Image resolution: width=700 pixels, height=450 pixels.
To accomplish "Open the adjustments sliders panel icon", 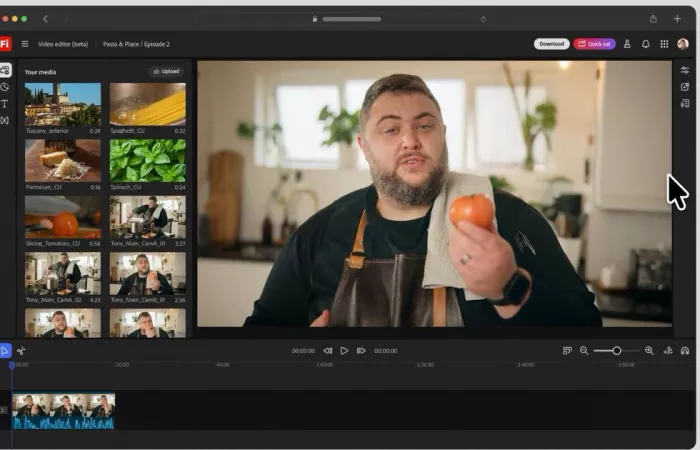I will point(685,70).
